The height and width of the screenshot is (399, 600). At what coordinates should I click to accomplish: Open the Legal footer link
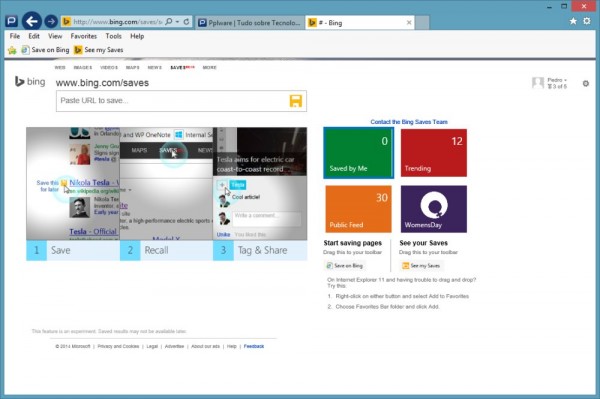click(152, 346)
